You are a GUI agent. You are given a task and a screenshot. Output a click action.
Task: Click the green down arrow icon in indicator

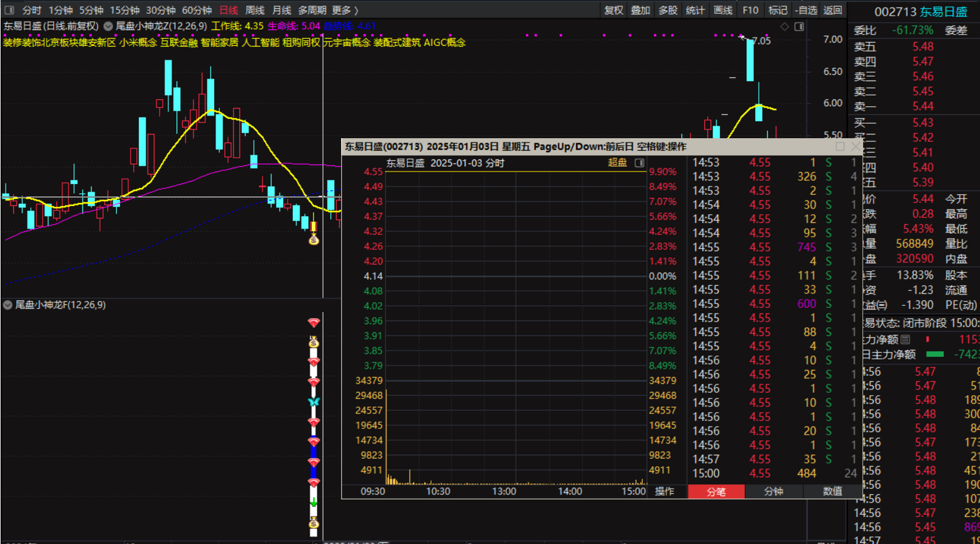pyautogui.click(x=313, y=502)
